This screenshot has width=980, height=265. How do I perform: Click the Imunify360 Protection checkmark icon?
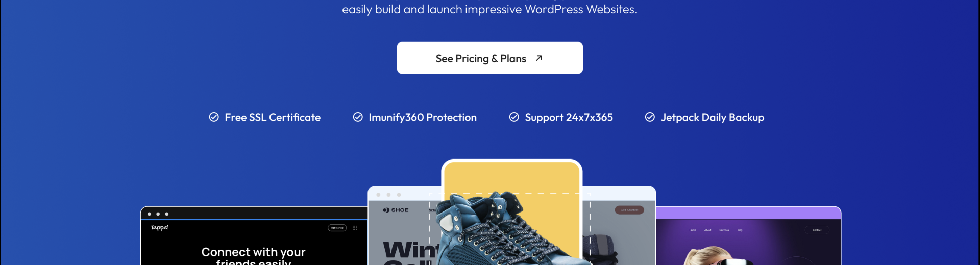pyautogui.click(x=358, y=117)
